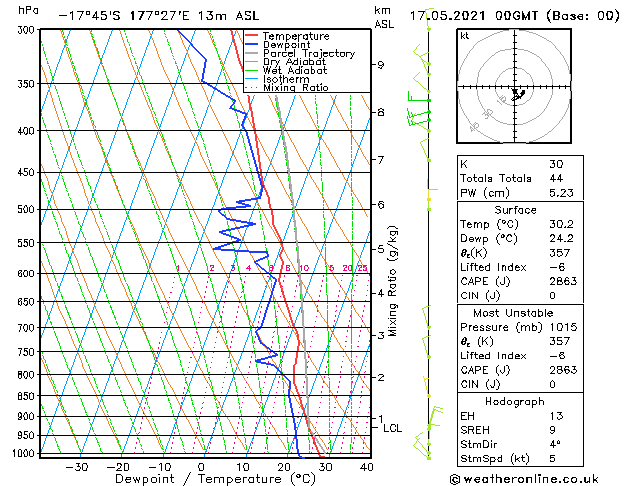Select the Totals Totals row
The width and height of the screenshot is (629, 486).
(x=516, y=177)
